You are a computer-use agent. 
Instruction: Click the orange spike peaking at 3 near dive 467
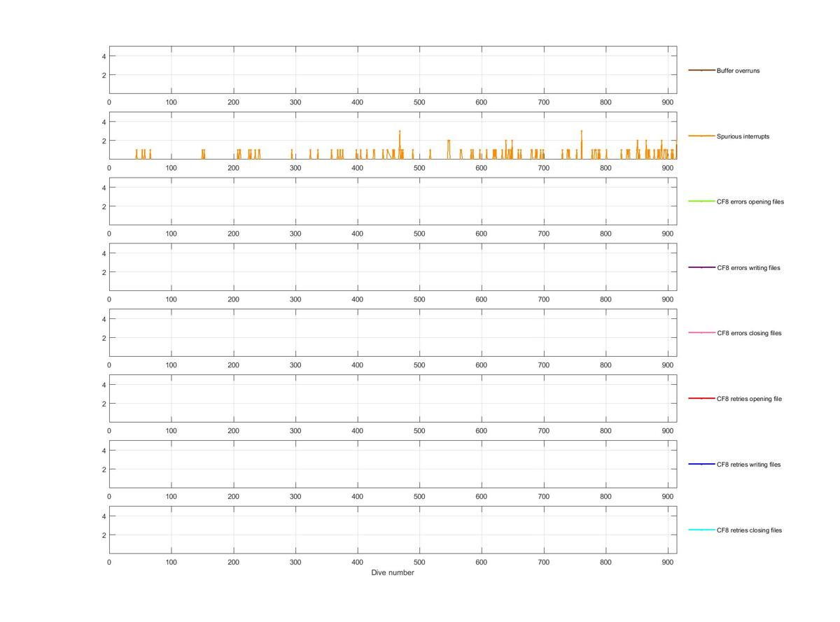click(x=400, y=143)
